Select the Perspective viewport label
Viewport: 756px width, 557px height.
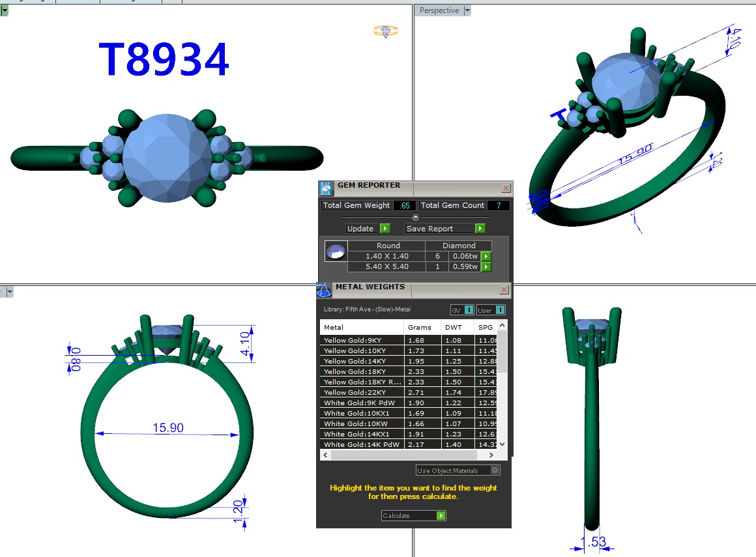(x=439, y=10)
